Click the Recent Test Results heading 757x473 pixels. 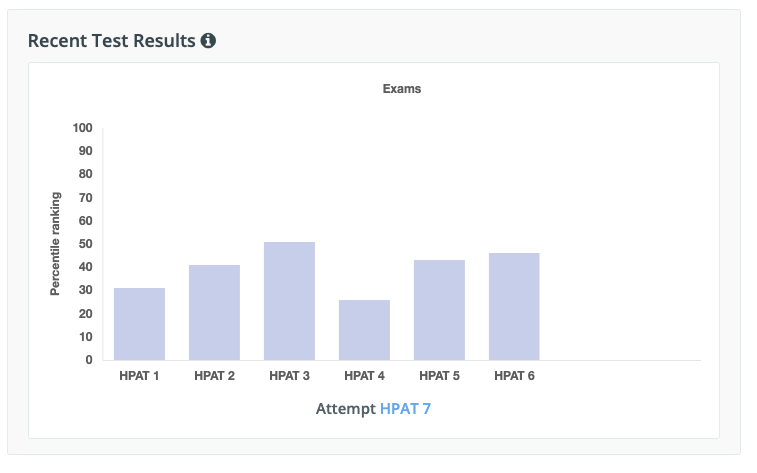coord(111,41)
